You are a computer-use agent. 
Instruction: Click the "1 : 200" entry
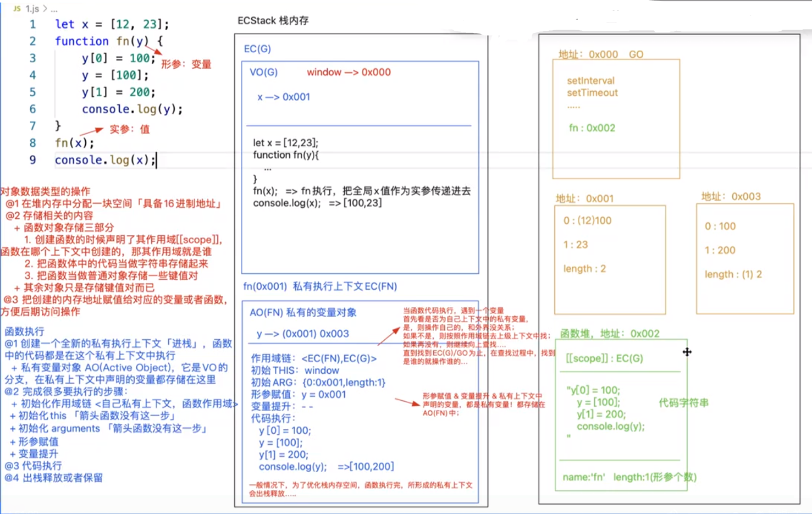[x=720, y=250]
